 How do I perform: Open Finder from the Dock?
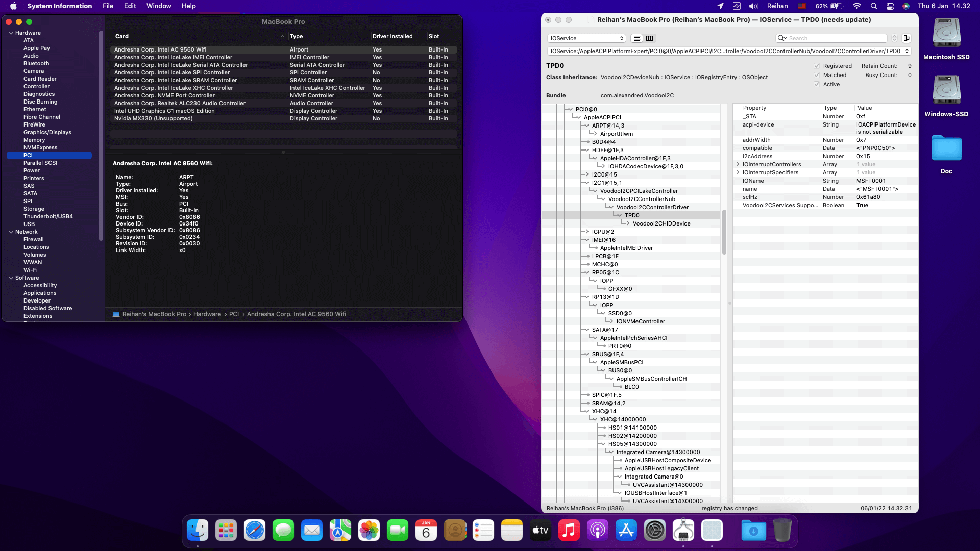coord(198,531)
